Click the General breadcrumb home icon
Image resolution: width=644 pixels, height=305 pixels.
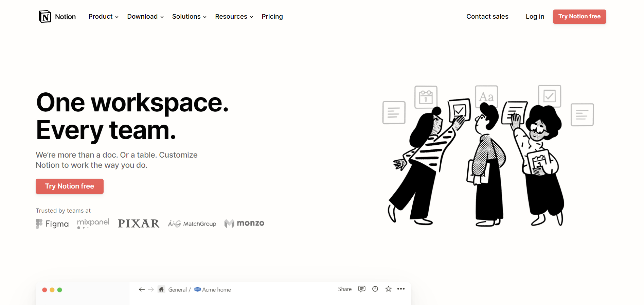[161, 289]
